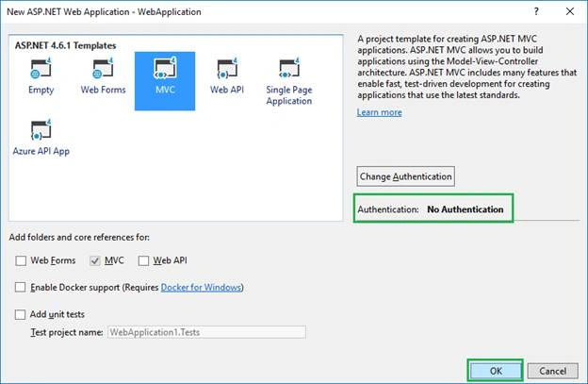Click the help question mark icon
This screenshot has width=588, height=384.
click(536, 11)
